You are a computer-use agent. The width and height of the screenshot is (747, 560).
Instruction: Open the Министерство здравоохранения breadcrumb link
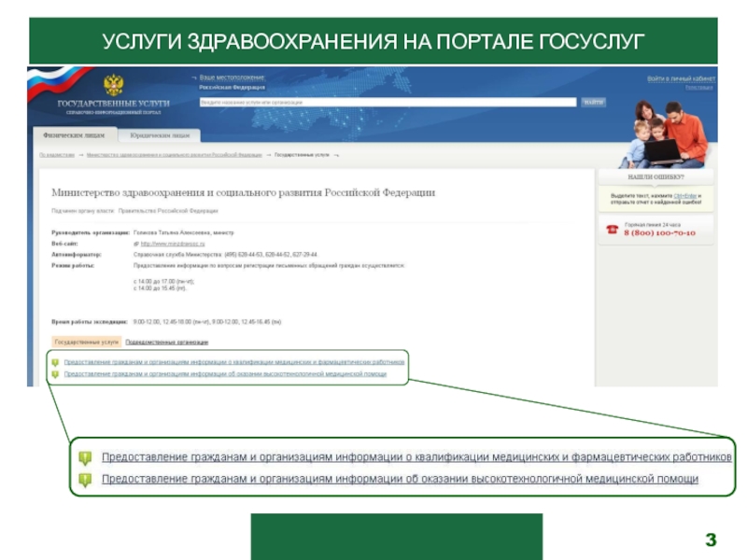(175, 155)
